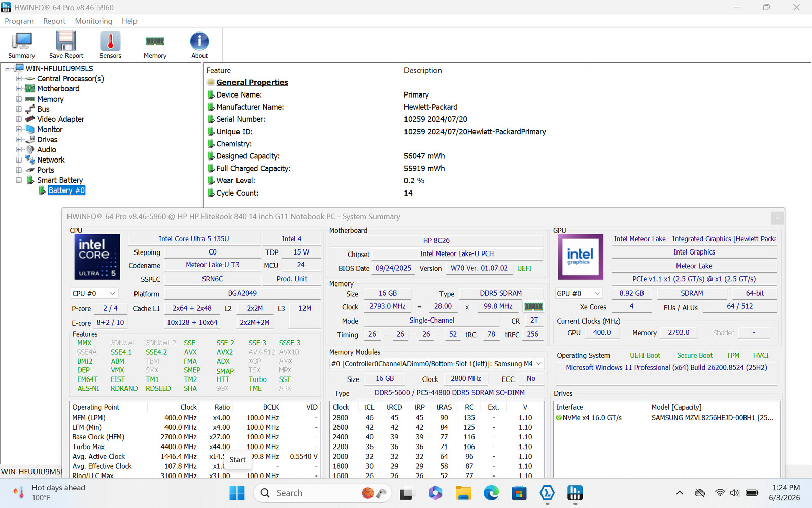Click the DDR5-5600 module type field
The width and height of the screenshot is (812, 508).
point(450,393)
